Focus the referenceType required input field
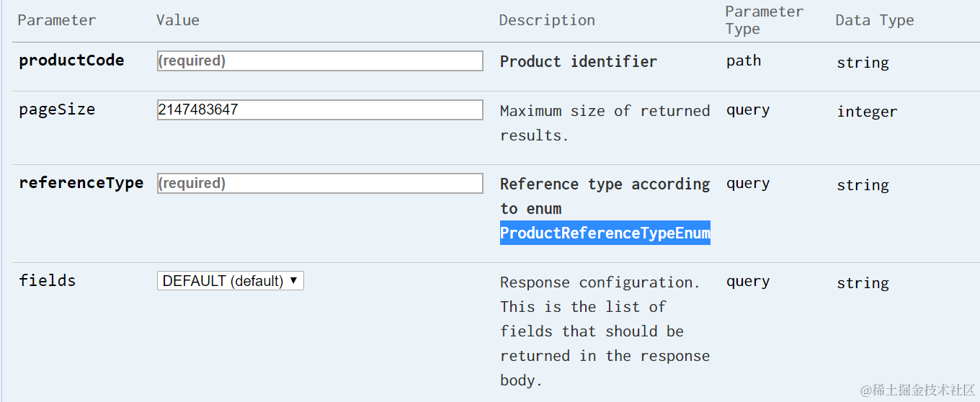This screenshot has height=402, width=980. coord(320,184)
